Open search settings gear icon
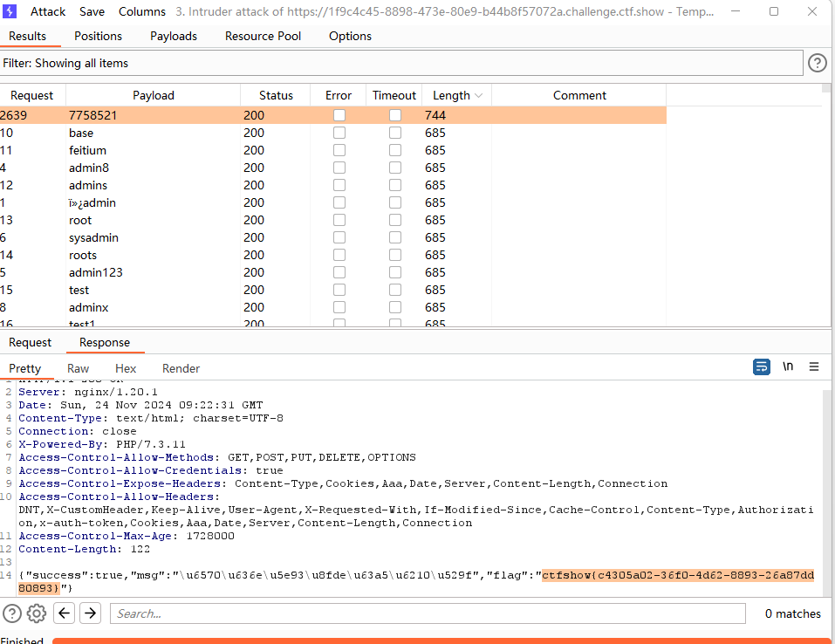Viewport: 835px width, 644px height. coord(37,613)
